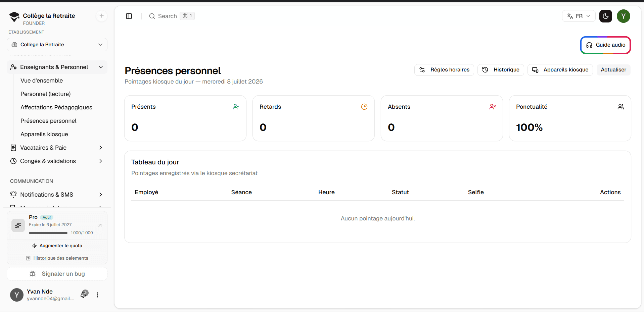Image resolution: width=644 pixels, height=312 pixels.
Task: Click the plus button beside Collège la Retraite
Action: pyautogui.click(x=101, y=16)
